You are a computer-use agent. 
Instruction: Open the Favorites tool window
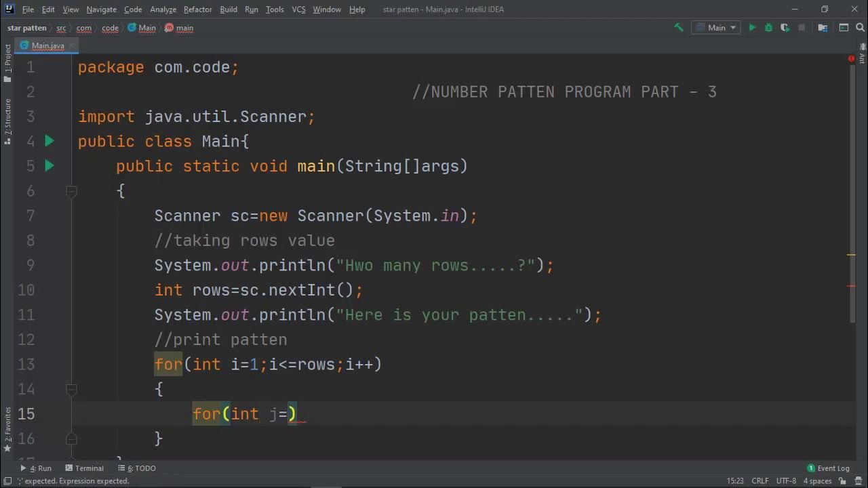7,428
